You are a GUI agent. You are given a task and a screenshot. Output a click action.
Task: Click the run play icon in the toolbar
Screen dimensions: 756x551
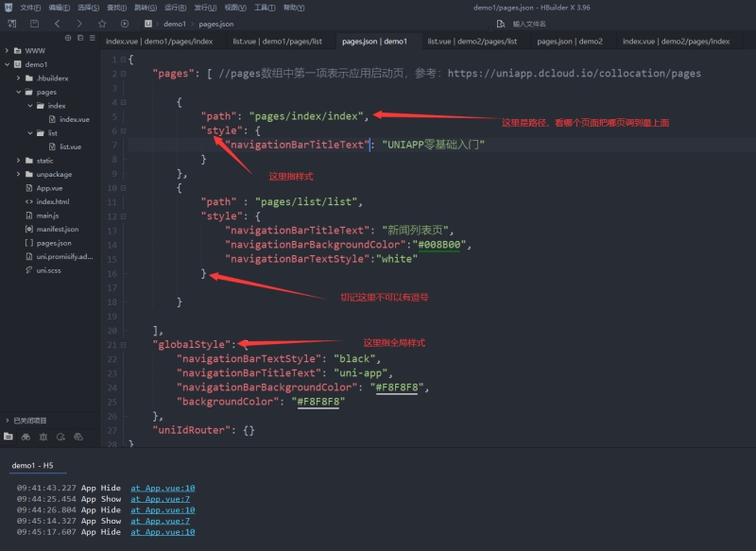125,24
